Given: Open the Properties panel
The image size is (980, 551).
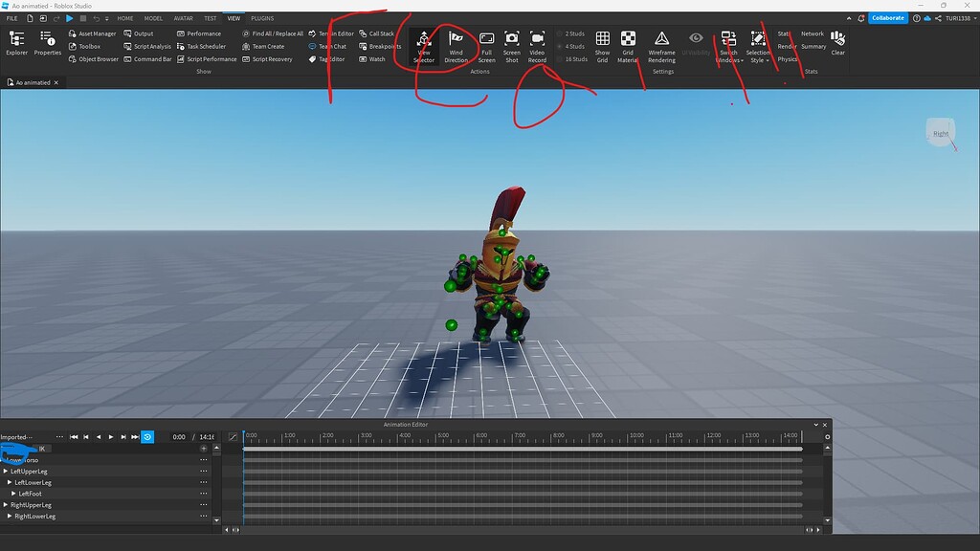Looking at the screenshot, I should [x=48, y=39].
